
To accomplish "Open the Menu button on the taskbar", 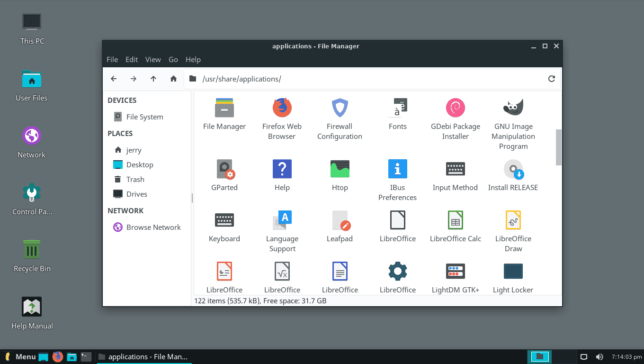I will click(x=20, y=356).
